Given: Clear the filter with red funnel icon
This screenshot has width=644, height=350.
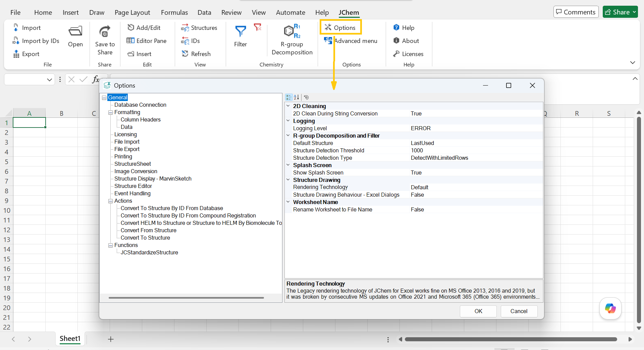Looking at the screenshot, I should [258, 27].
